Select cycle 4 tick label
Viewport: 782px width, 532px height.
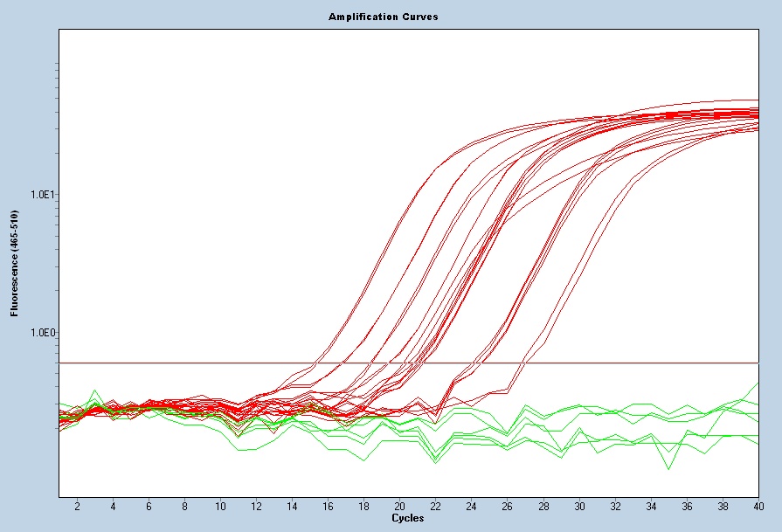113,507
